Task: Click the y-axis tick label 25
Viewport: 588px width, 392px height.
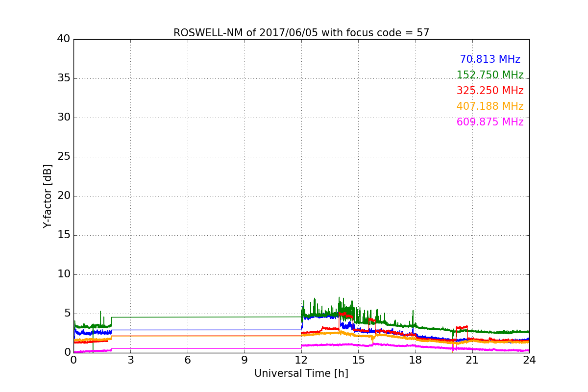Action: point(64,157)
